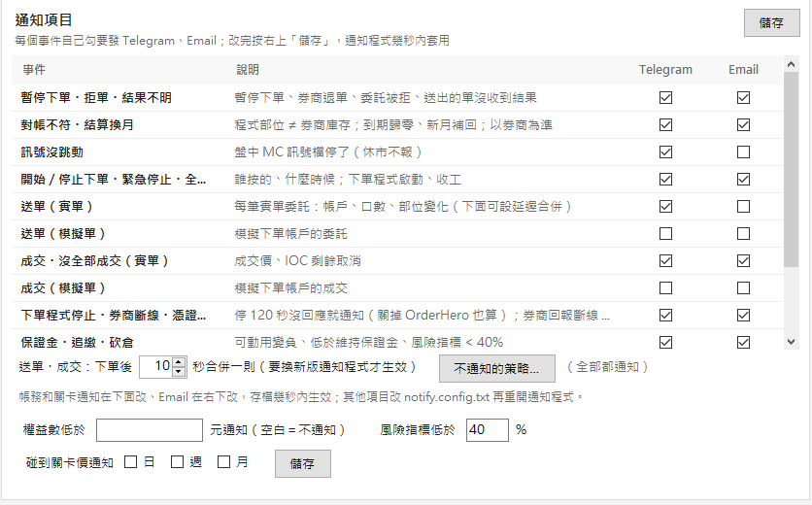812x505 pixels.
Task: Click description 盤中 MC 訊號檔停了（休市不報）
Action: 329,151
